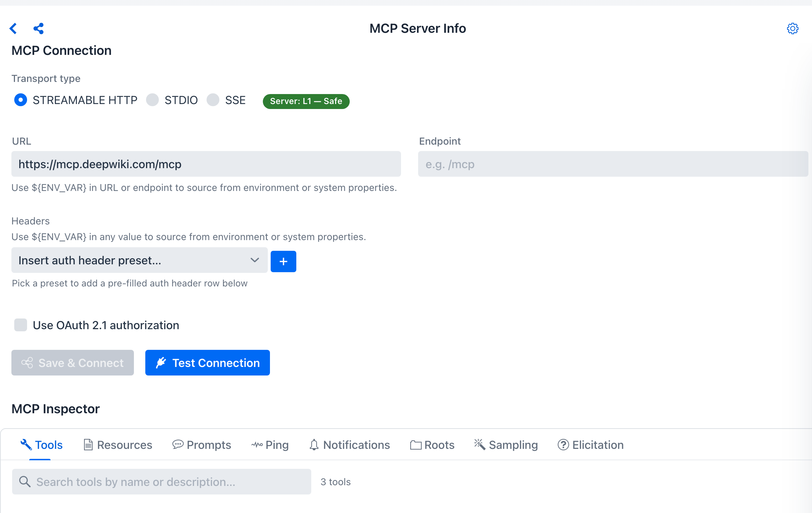Viewport: 812px width, 513px height.
Task: Click the Server: L1 — Safe badge
Action: (306, 101)
